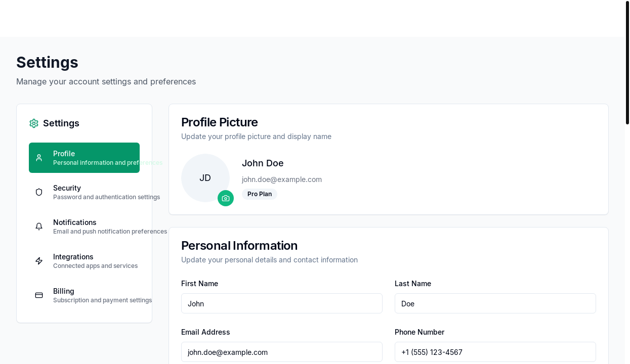The height and width of the screenshot is (364, 630).
Task: Click the gear icon beside Settings heading
Action: (x=34, y=123)
